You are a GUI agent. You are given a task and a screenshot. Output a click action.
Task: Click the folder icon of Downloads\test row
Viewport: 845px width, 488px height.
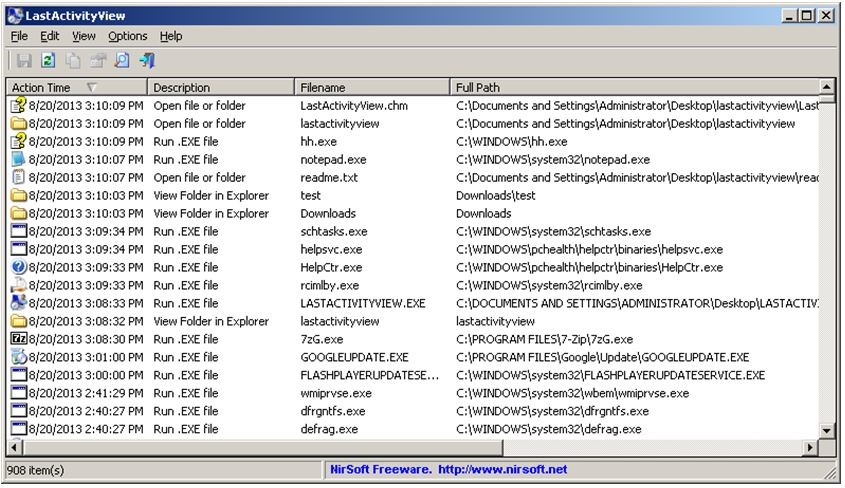pos(19,195)
